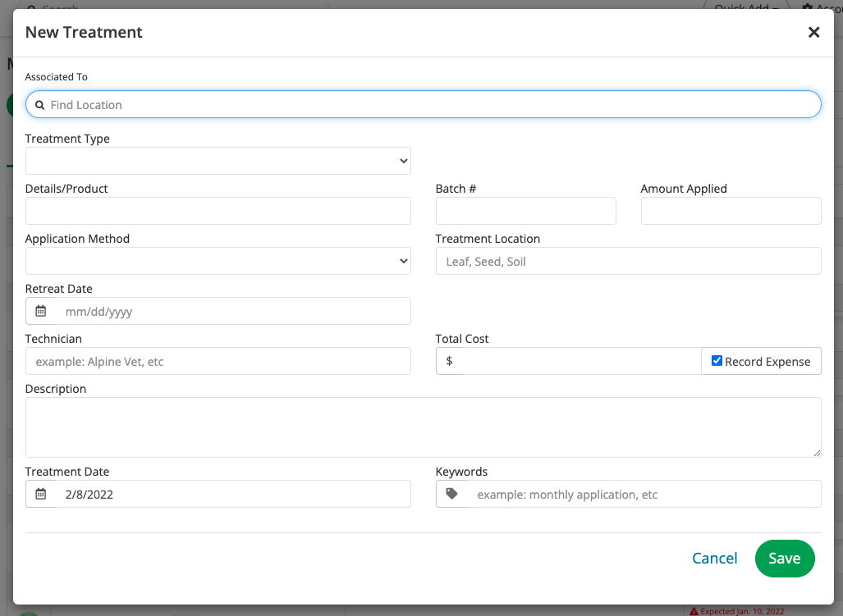Click the Treatment Location field
Screen dimensions: 843x616
pyautogui.click(x=628, y=262)
